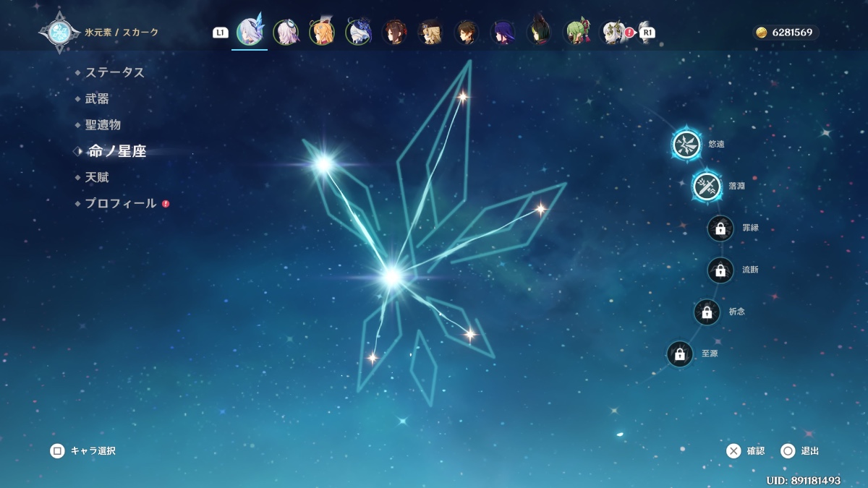Click the 6281569 Mora amount
This screenshot has width=868, height=488.
point(792,33)
